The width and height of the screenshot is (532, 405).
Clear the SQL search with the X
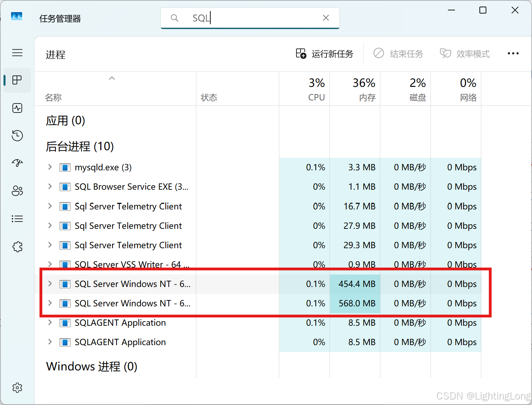pos(325,18)
